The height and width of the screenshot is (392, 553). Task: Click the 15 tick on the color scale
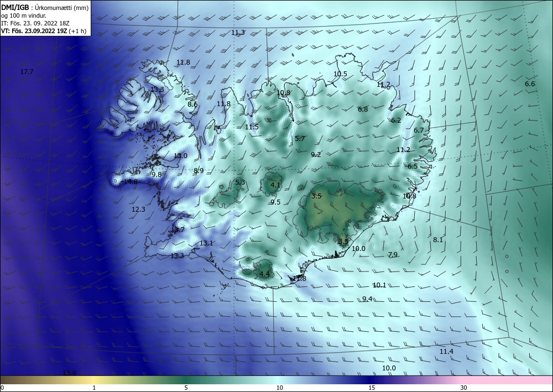(372, 388)
